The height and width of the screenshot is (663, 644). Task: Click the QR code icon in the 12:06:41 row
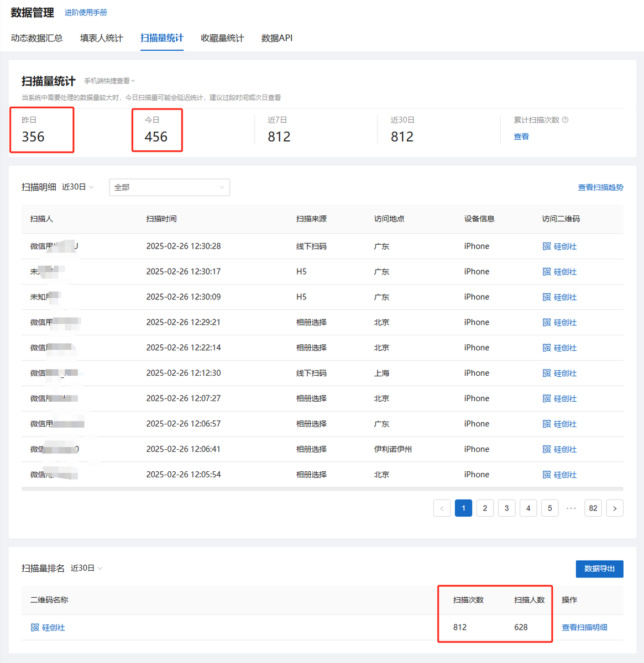[x=547, y=450]
